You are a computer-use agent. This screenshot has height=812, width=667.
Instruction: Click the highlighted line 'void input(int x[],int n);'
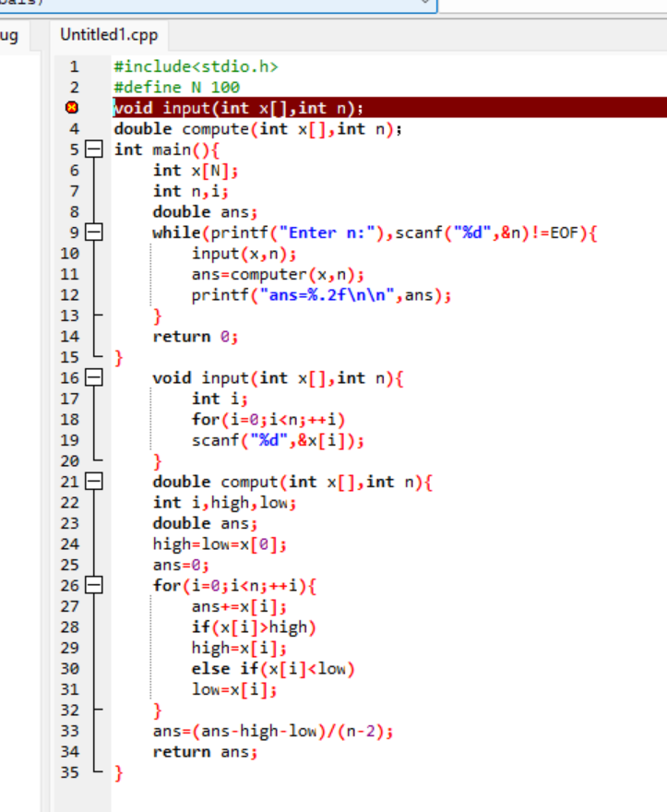(390, 108)
